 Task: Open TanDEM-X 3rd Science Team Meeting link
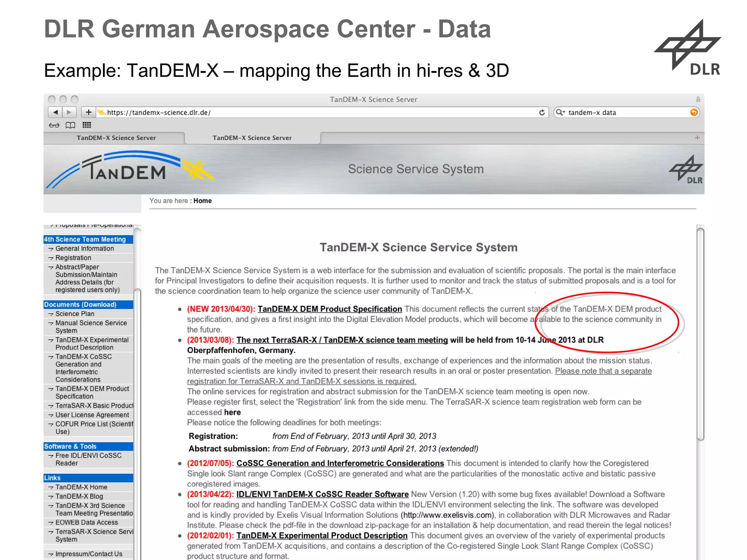tap(94, 509)
